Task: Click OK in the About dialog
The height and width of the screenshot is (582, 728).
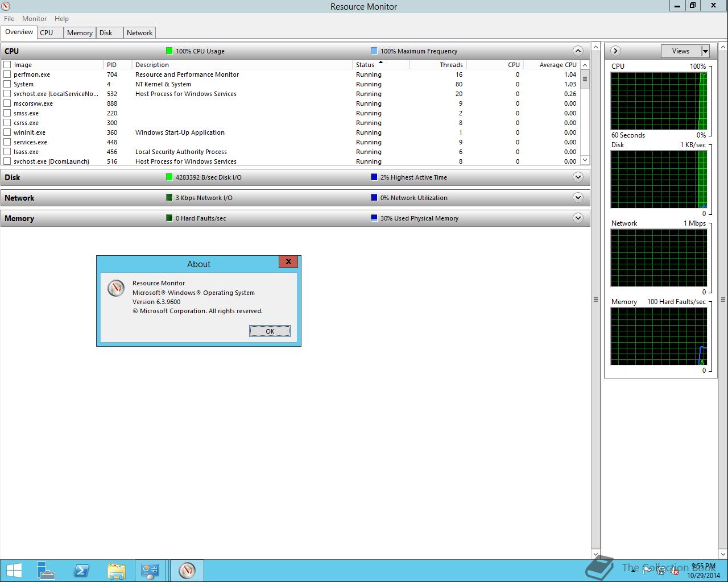Action: (x=270, y=331)
